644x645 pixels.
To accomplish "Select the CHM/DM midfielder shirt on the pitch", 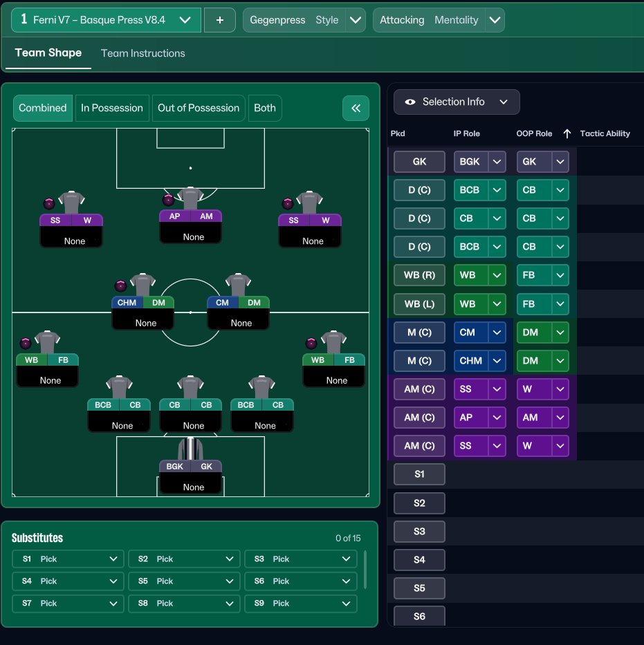I will coord(142,285).
